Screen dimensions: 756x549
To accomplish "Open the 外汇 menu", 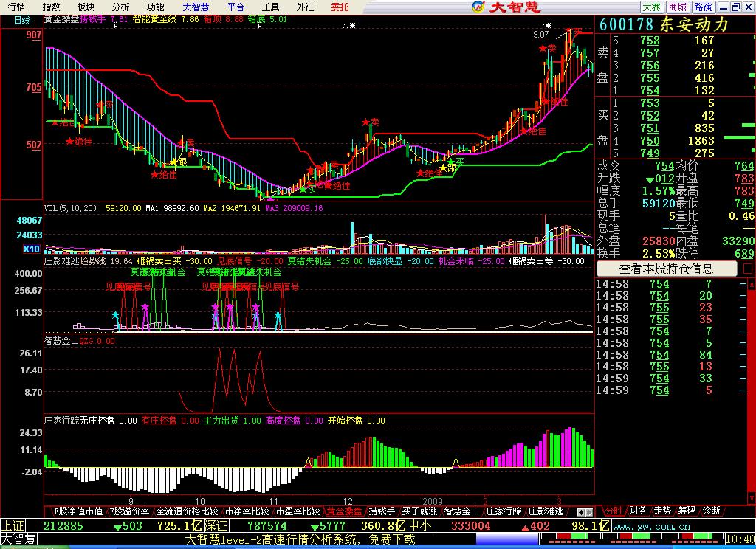I will pos(305,7).
